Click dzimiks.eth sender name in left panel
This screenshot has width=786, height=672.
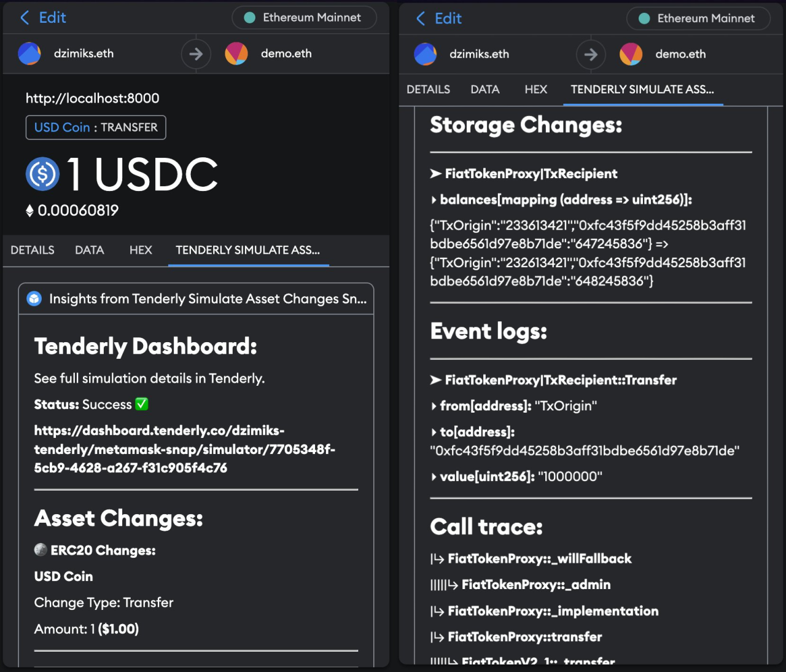pyautogui.click(x=84, y=53)
